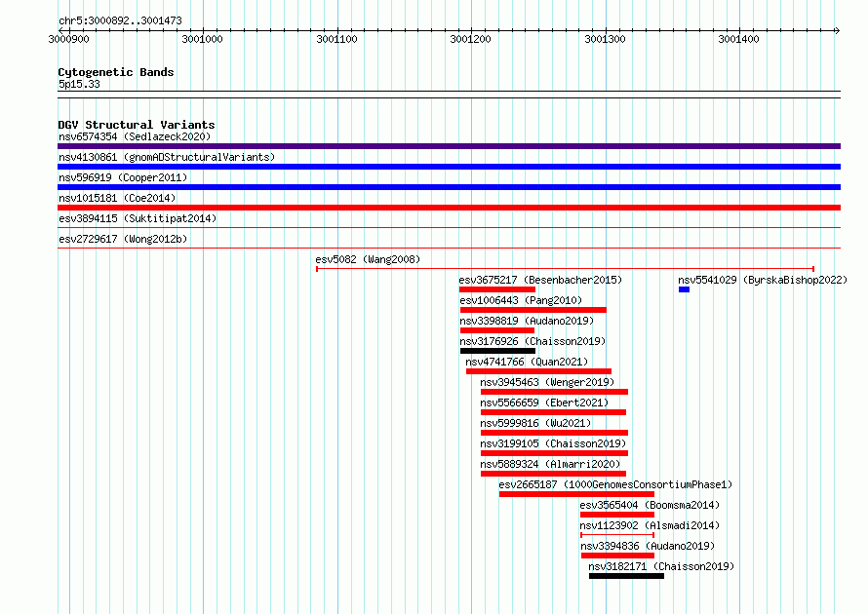
Task: Open nsv3945463 (Wenger2019) label
Action: point(547,382)
